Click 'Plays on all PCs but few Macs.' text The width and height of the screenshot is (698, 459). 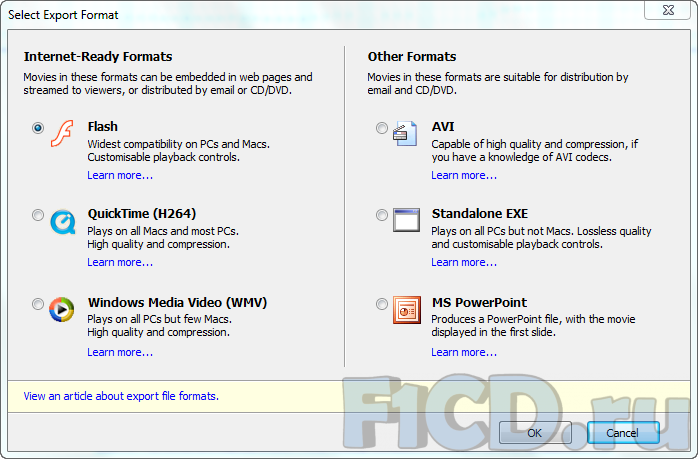tap(159, 319)
